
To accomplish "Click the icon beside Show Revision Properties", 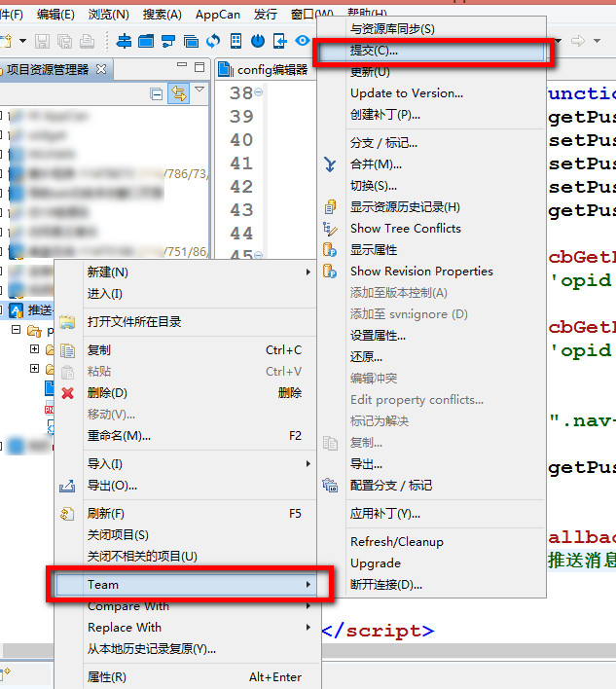I will 330,272.
